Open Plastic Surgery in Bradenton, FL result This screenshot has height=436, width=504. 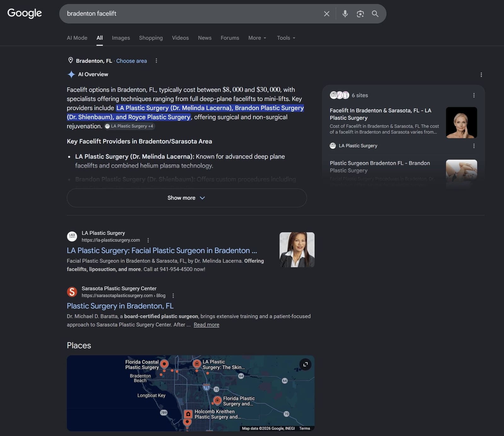point(120,306)
